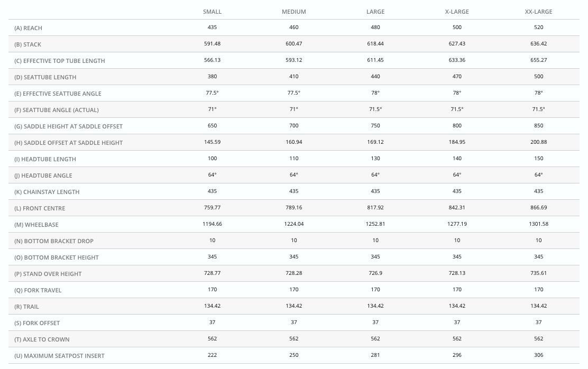Select the (A) REACH row label
Image resolution: width=588 pixels, height=369 pixels.
28,28
